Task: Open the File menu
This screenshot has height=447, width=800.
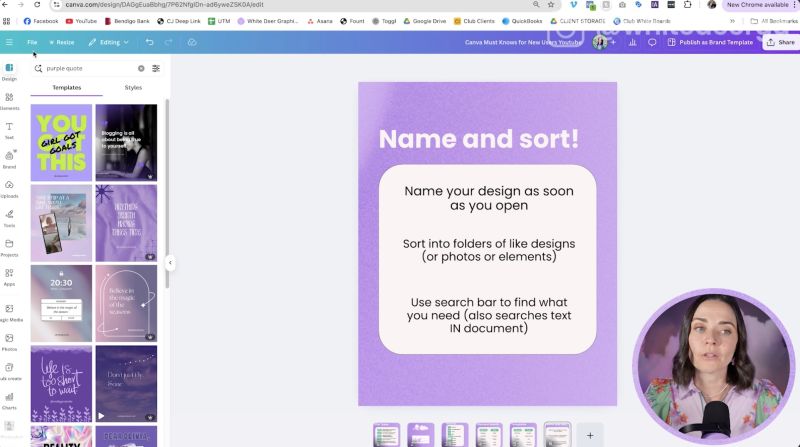Action: (x=32, y=42)
